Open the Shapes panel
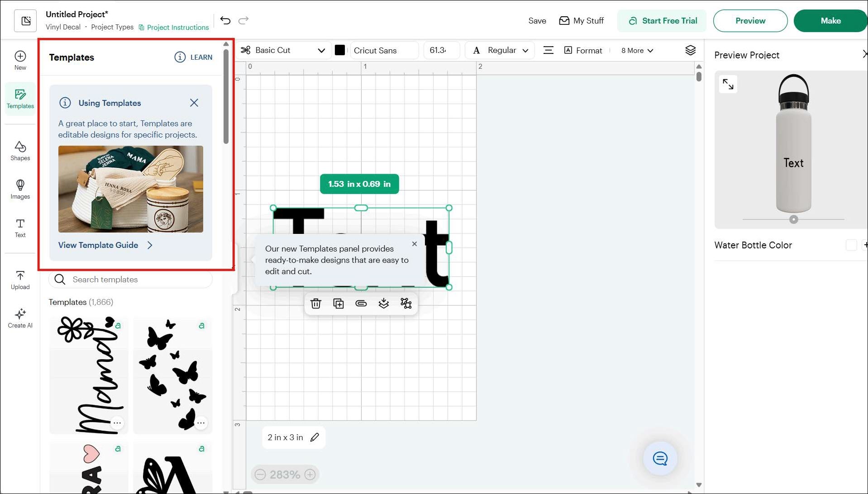The width and height of the screenshot is (868, 494). coord(20,151)
